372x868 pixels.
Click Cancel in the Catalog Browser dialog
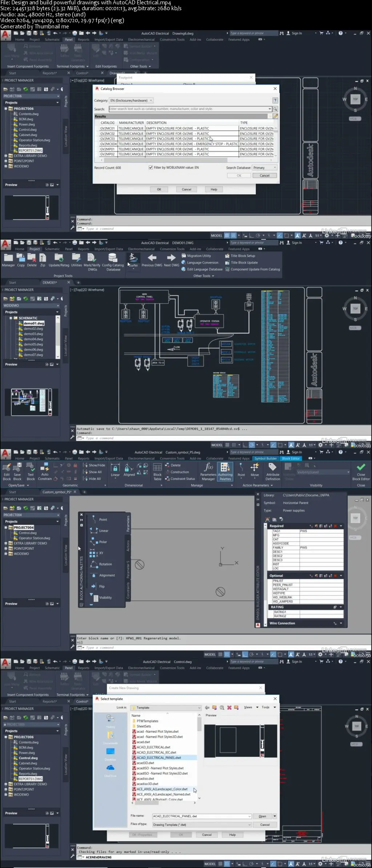[x=264, y=175]
